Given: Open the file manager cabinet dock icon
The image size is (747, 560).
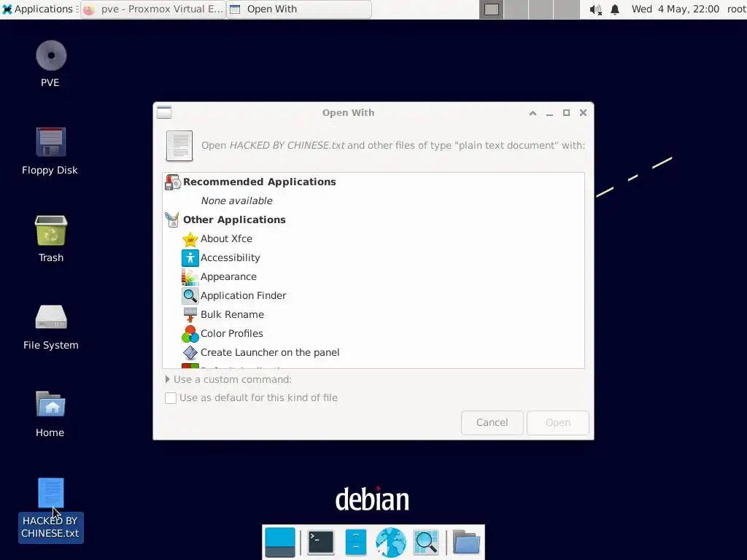Looking at the screenshot, I should [355, 542].
